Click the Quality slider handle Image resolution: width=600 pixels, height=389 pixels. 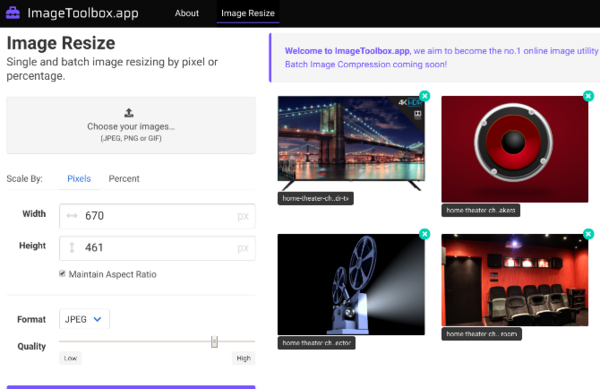[214, 342]
